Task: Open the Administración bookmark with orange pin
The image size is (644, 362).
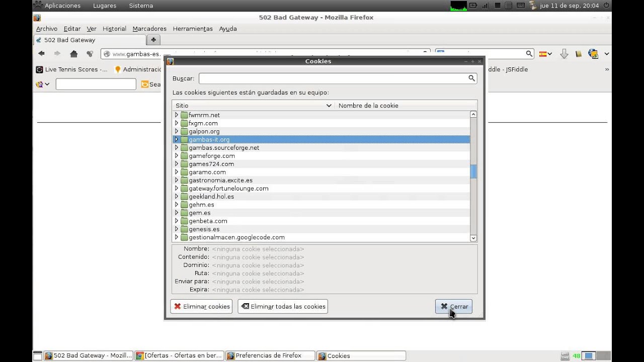Action: [138, 69]
